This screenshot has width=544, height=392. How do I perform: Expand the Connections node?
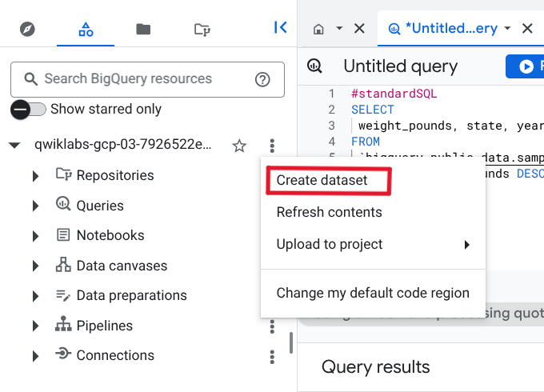[35, 356]
